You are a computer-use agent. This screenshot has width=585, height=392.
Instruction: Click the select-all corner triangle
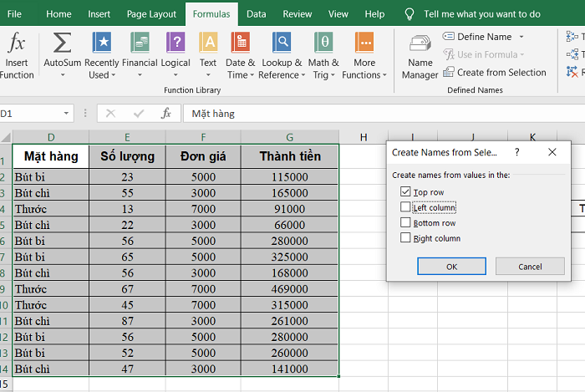coord(6,137)
